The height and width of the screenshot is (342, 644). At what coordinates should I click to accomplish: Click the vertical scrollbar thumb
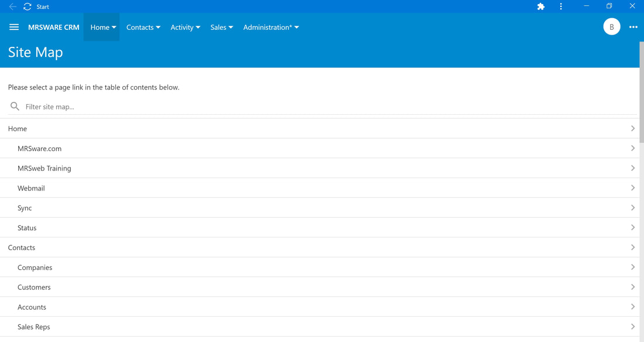click(x=642, y=92)
